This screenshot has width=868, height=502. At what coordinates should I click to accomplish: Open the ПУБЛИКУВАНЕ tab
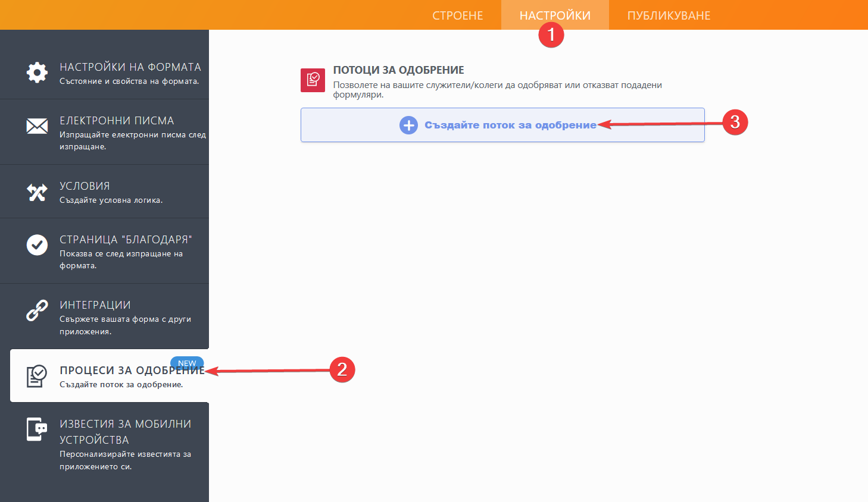[669, 15]
